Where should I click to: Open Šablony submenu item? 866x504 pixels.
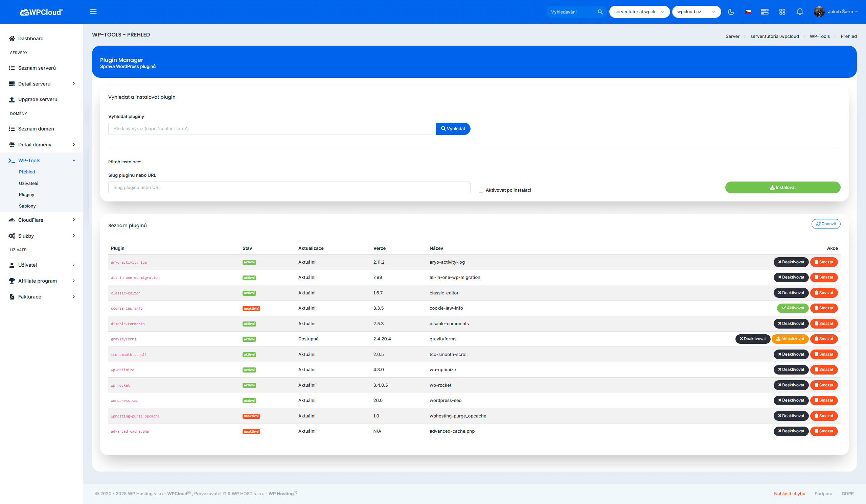point(27,206)
